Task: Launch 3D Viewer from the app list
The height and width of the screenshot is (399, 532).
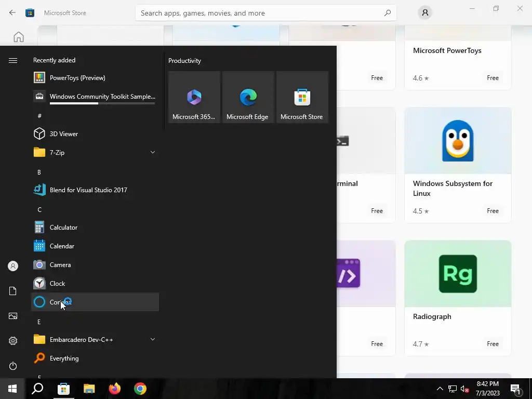Action: pyautogui.click(x=95, y=134)
